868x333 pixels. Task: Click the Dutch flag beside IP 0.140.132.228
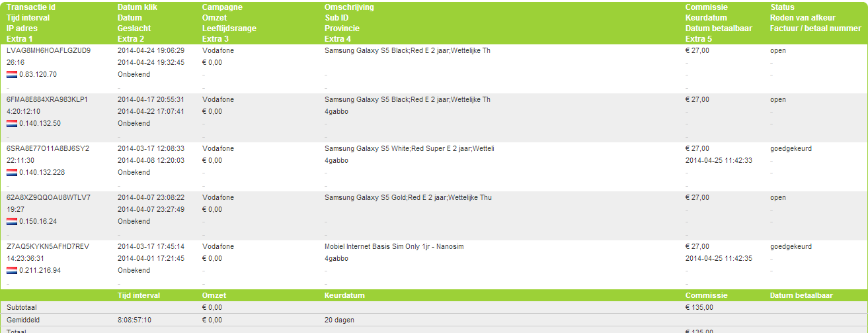[x=12, y=172]
